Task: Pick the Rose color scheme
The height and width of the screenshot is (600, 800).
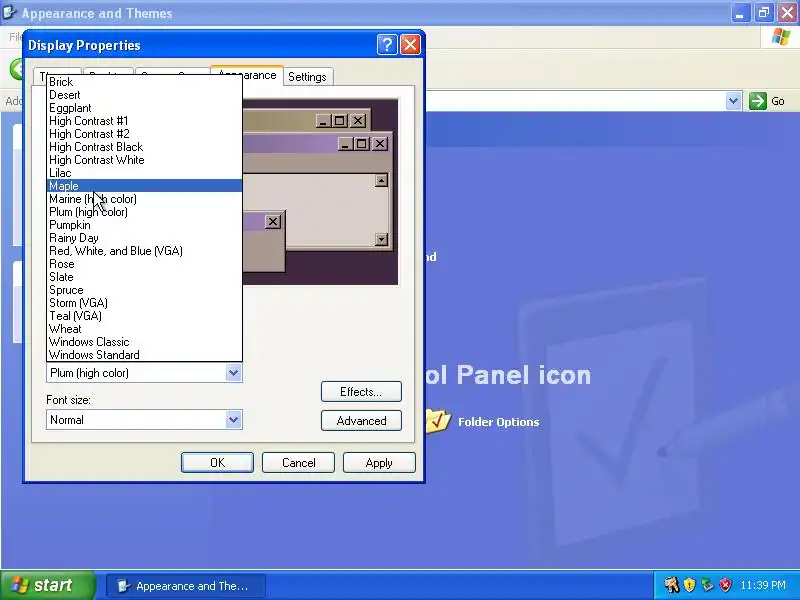Action: tap(144, 264)
